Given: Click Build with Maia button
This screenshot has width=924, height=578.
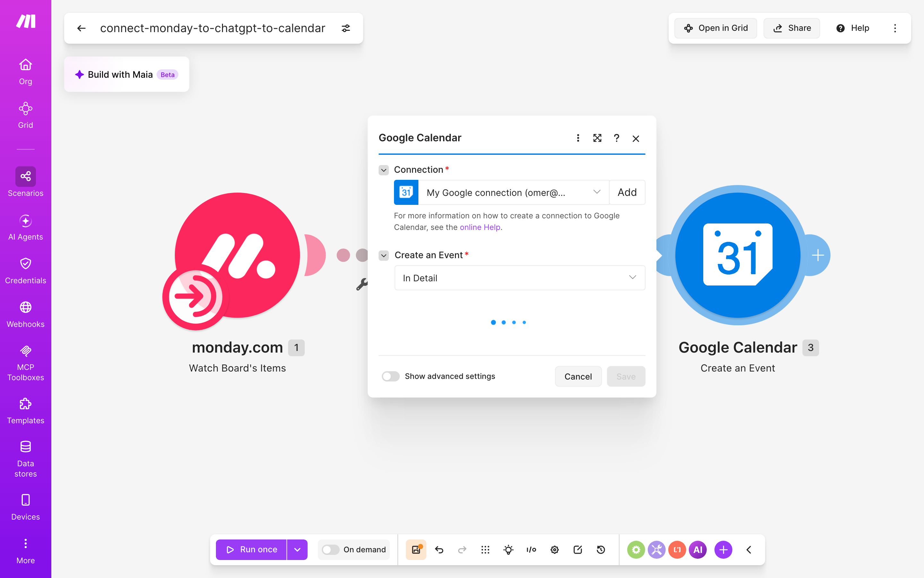Looking at the screenshot, I should point(127,74).
